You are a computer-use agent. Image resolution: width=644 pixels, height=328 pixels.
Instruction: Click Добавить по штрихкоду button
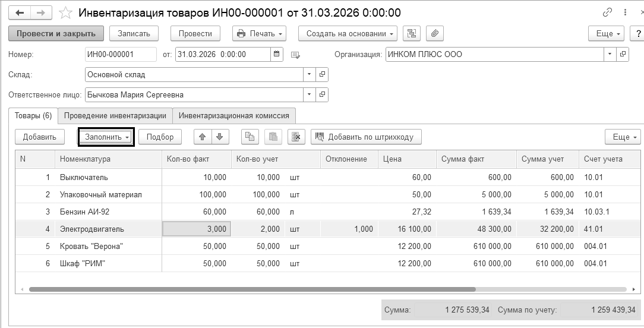(366, 137)
